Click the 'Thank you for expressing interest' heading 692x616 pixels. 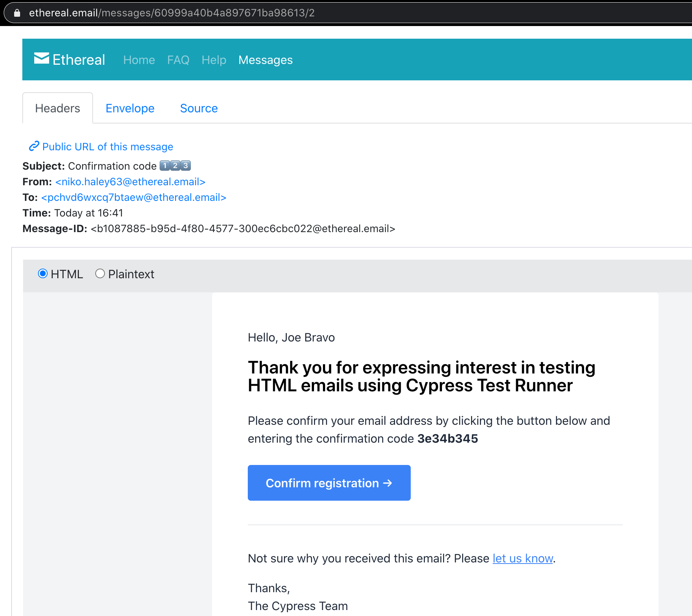422,376
